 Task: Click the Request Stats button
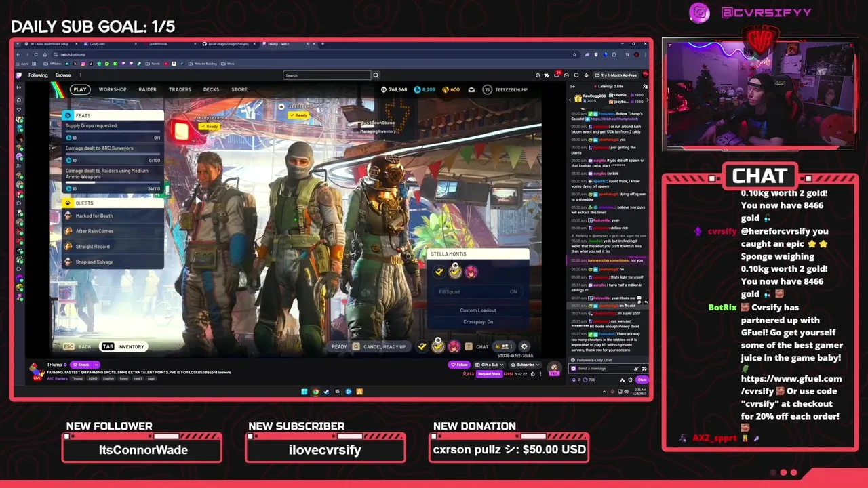click(x=489, y=374)
